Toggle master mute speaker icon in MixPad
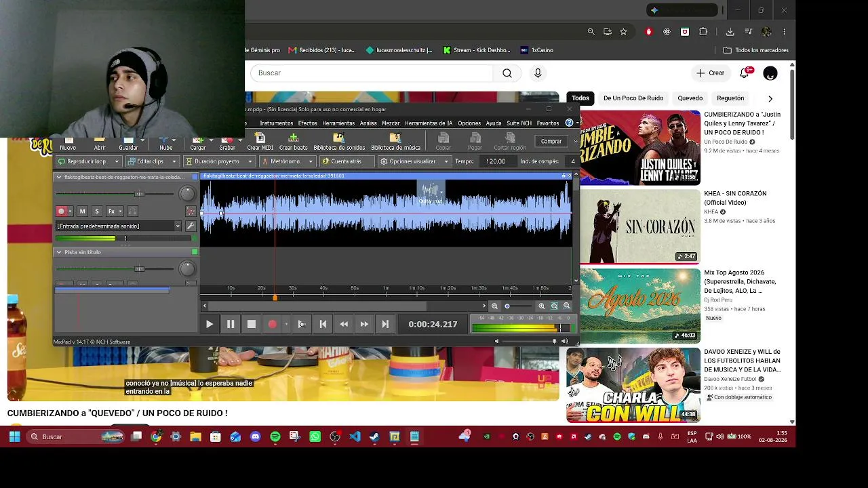This screenshot has height=488, width=868. pos(496,342)
